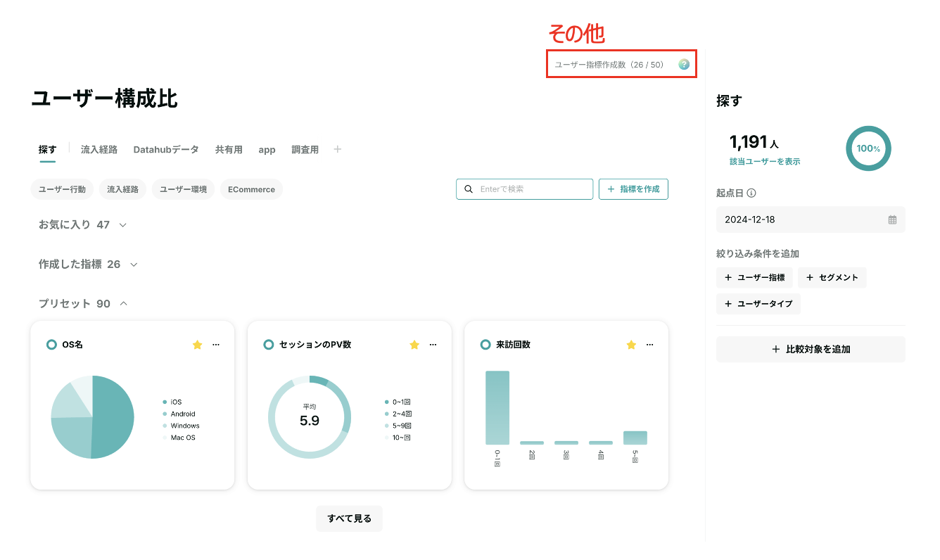Screen dimensions: 940x560
Task: Open the app tab
Action: 267,150
